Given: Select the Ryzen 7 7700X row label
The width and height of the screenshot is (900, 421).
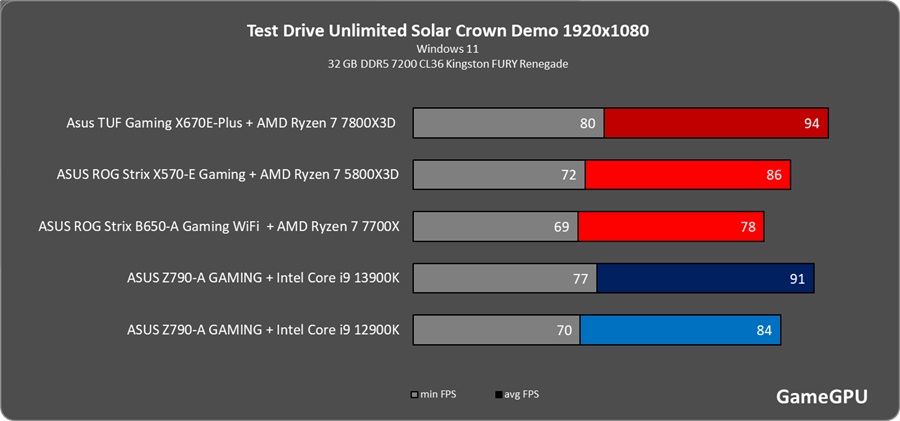Looking at the screenshot, I should [218, 227].
